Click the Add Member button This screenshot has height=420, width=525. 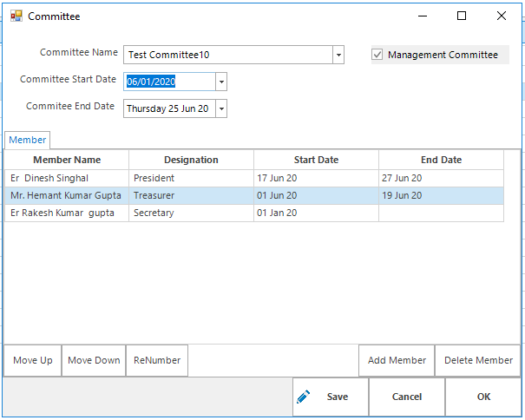click(x=397, y=360)
